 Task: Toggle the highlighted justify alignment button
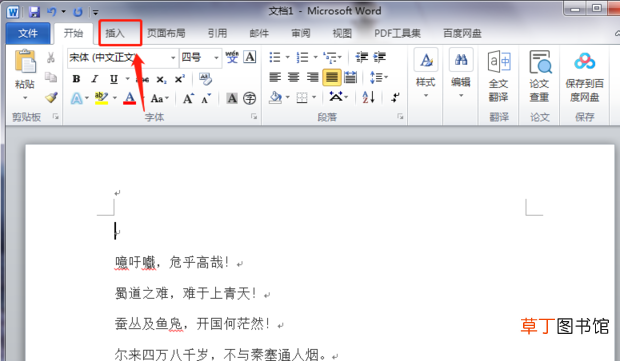pyautogui.click(x=332, y=77)
